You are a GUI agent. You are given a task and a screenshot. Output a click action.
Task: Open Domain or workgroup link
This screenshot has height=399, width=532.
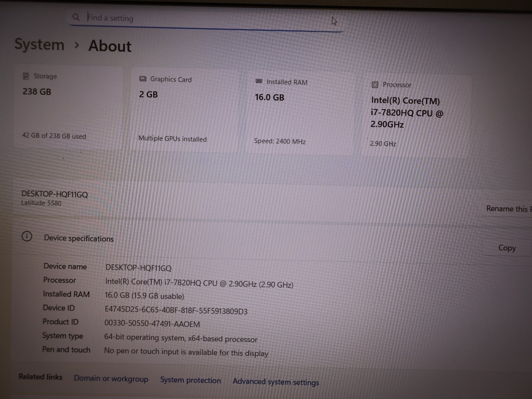click(111, 378)
